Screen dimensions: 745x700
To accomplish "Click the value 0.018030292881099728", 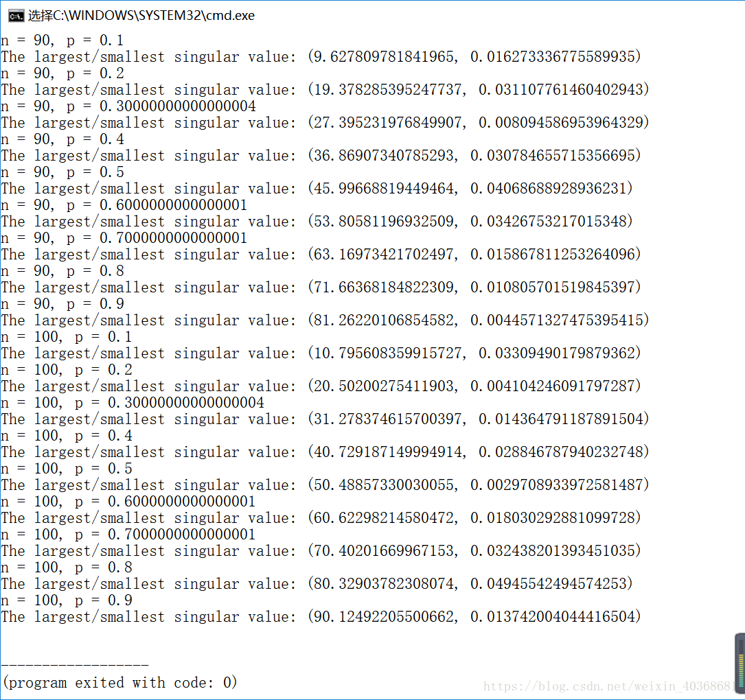I will [x=551, y=517].
